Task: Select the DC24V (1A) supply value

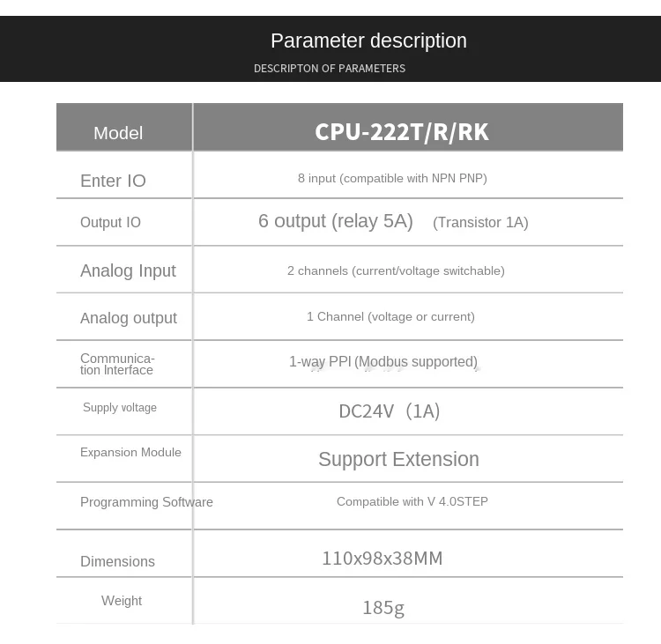Action: (x=389, y=411)
